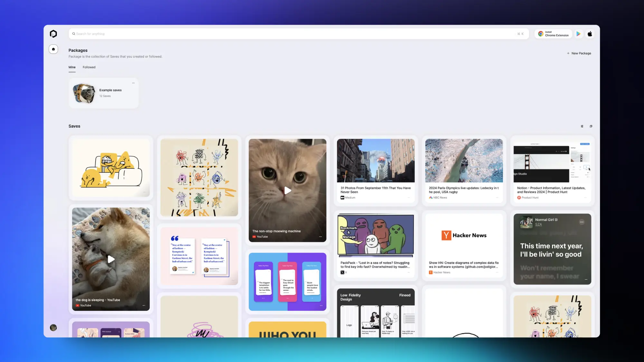Screen dimensions: 644x362
Task: Click the NBC News source icon
Action: (431, 198)
